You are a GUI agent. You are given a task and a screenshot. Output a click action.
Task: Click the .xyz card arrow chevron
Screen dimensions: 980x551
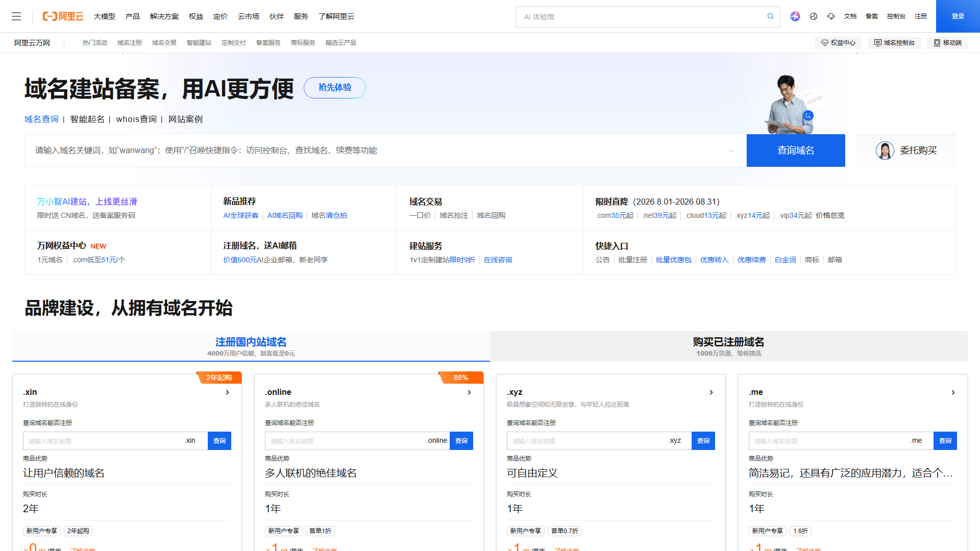[711, 392]
